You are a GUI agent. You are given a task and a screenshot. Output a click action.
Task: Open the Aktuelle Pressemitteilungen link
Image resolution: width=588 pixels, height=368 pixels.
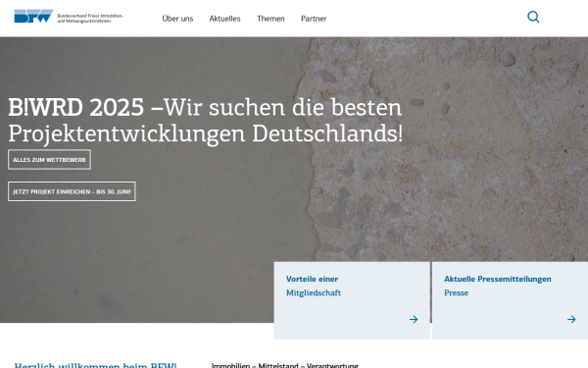coord(498,279)
